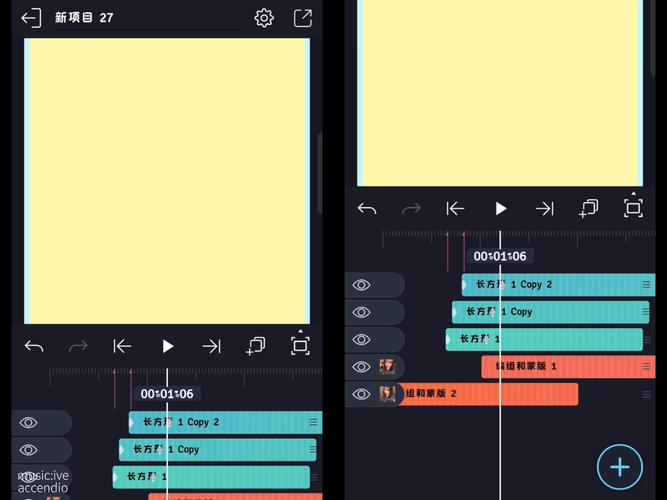The height and width of the screenshot is (500, 667).
Task: Tap the stacked-squares plus icon in the right-hand screen
Action: pos(589,209)
